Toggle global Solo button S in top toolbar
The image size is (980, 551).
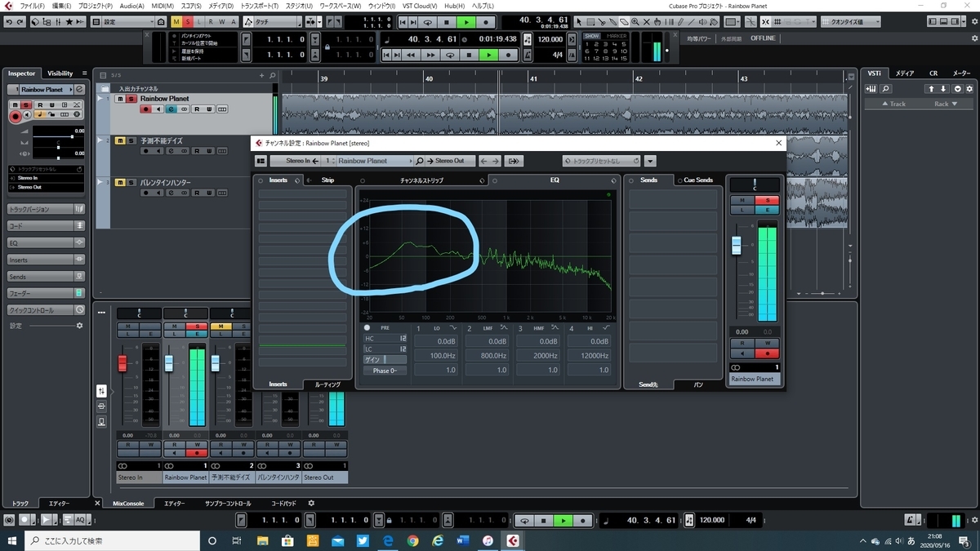[189, 22]
